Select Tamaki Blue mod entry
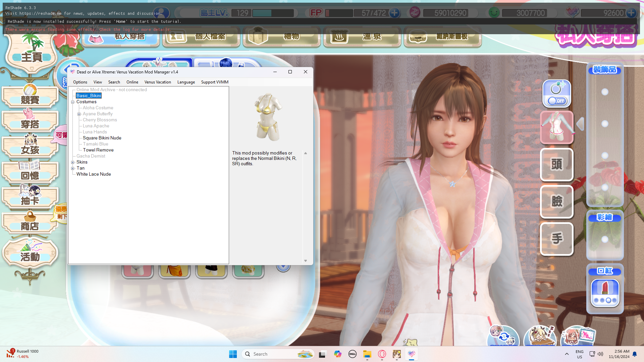 coord(96,144)
